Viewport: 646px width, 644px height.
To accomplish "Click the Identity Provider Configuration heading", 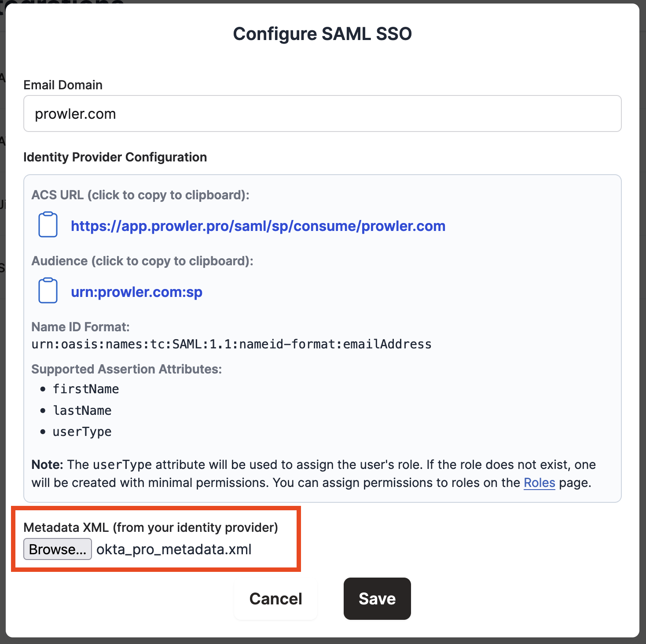I will pos(115,157).
